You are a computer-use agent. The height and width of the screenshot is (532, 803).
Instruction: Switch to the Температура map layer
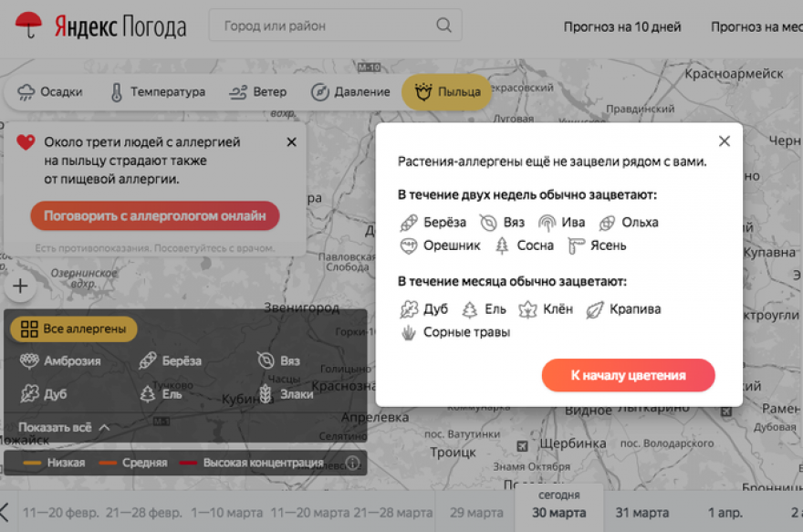(157, 92)
